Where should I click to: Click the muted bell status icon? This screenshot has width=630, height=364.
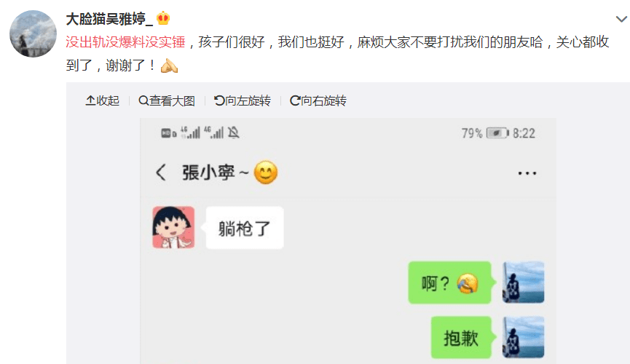(x=234, y=132)
